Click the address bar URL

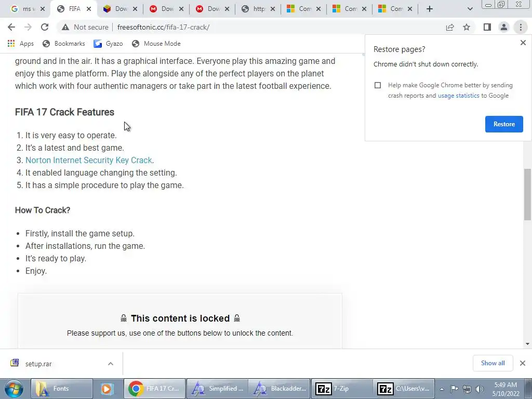(x=163, y=27)
